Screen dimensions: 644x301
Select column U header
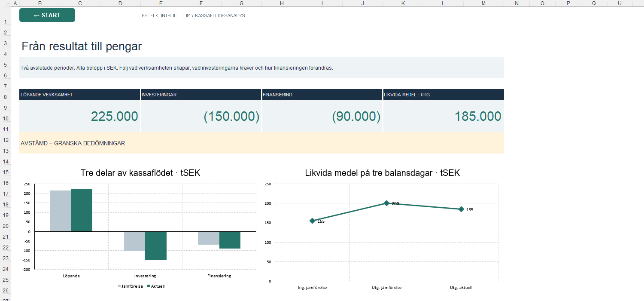(620, 3)
